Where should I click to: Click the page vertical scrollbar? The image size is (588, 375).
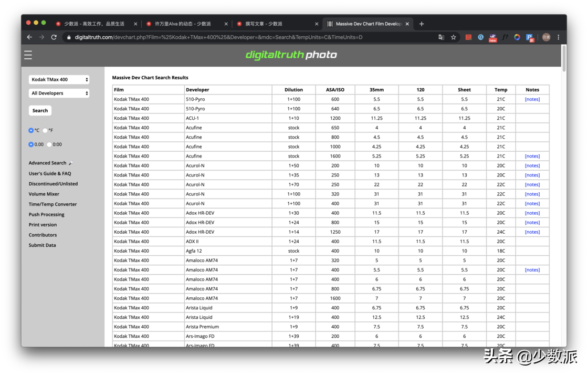[564, 58]
